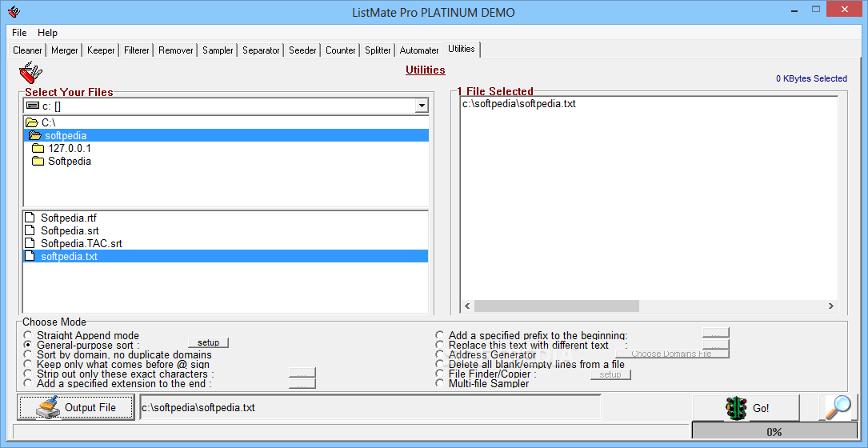The image size is (868, 448).
Task: Select General-purpose sort radio button
Action: [28, 345]
